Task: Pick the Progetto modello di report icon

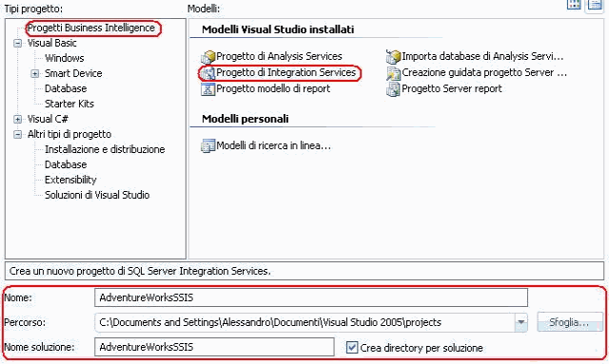Action: (208, 89)
